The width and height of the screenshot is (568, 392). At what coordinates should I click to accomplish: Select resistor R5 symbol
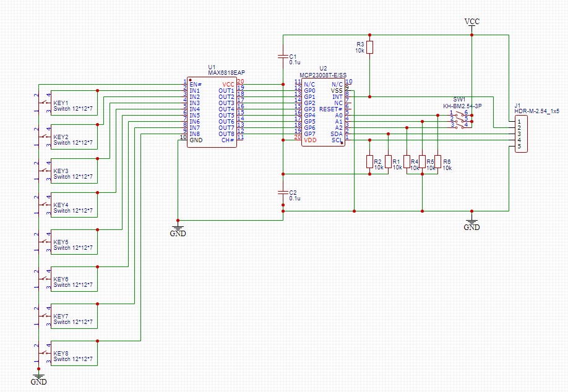coord(423,162)
